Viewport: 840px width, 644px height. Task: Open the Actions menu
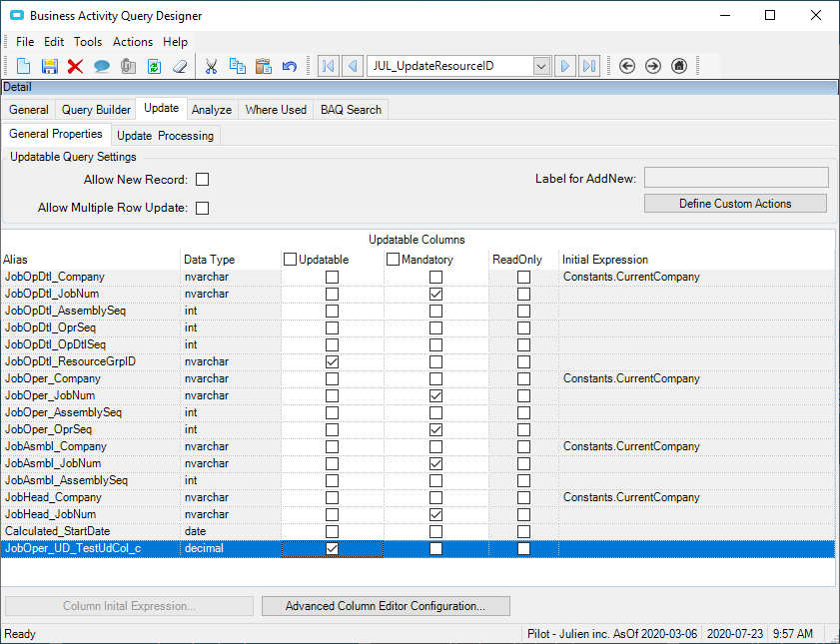133,42
